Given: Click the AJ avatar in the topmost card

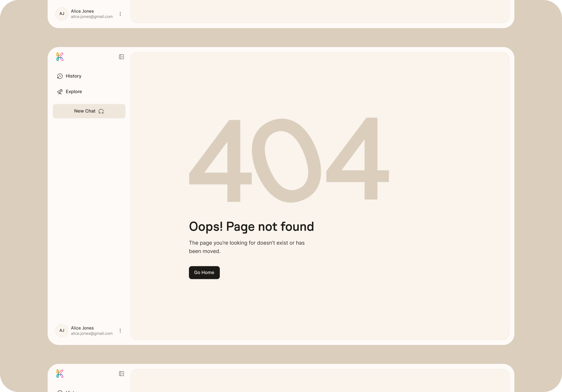Looking at the screenshot, I should 62,14.
